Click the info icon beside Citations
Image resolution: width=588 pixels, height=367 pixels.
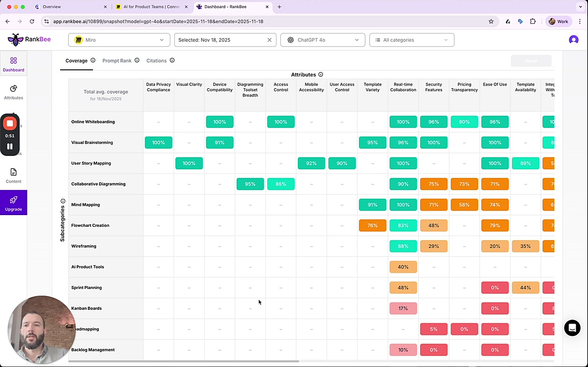(172, 61)
